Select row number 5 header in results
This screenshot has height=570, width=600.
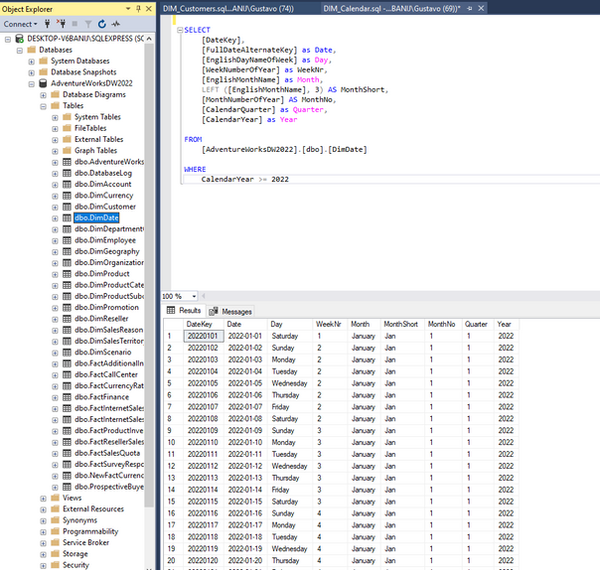pyautogui.click(x=173, y=383)
